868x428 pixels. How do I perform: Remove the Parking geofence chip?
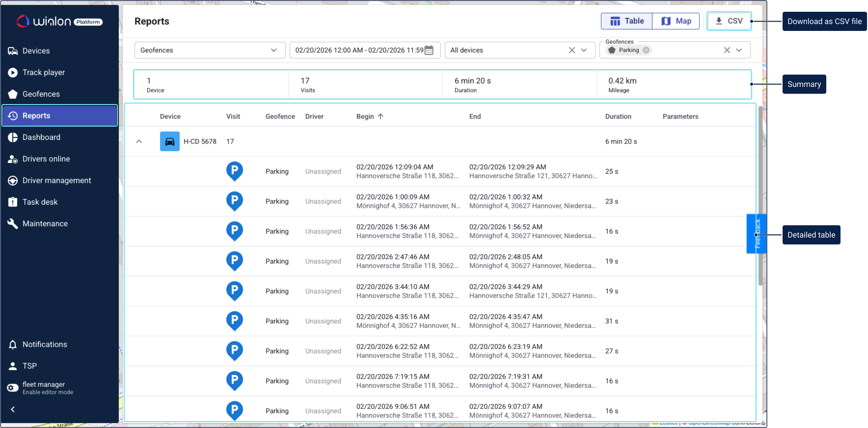(646, 50)
